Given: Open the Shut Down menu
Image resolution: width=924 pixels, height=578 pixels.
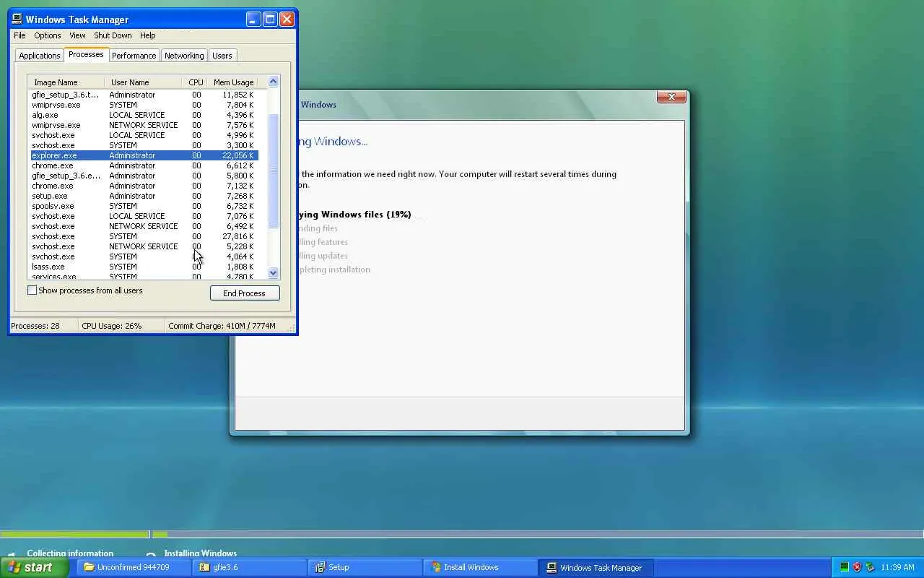Looking at the screenshot, I should click(x=113, y=35).
